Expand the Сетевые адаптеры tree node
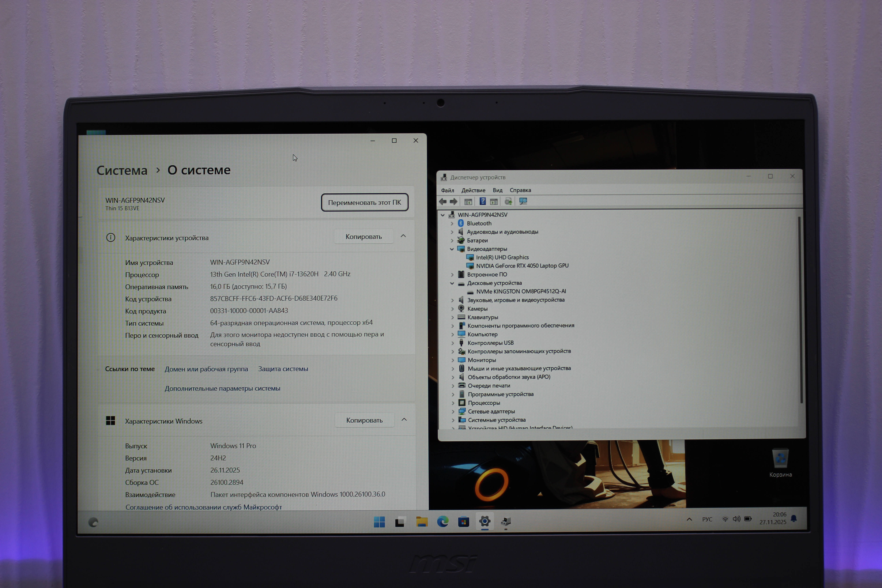The height and width of the screenshot is (588, 882). coord(453,411)
